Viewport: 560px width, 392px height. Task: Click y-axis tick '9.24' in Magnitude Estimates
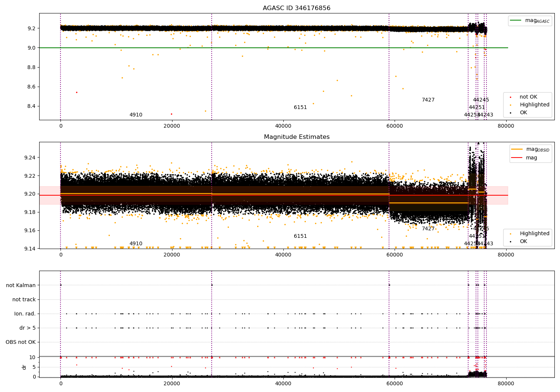pos(30,158)
